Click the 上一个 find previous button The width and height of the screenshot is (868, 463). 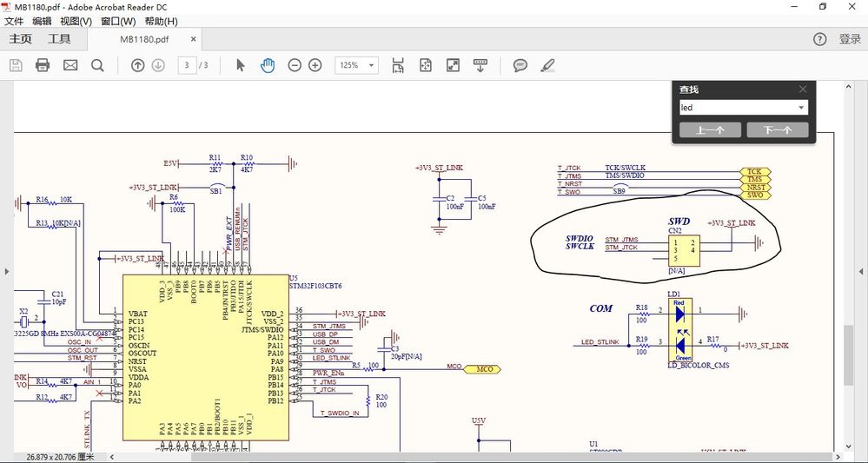pyautogui.click(x=710, y=130)
